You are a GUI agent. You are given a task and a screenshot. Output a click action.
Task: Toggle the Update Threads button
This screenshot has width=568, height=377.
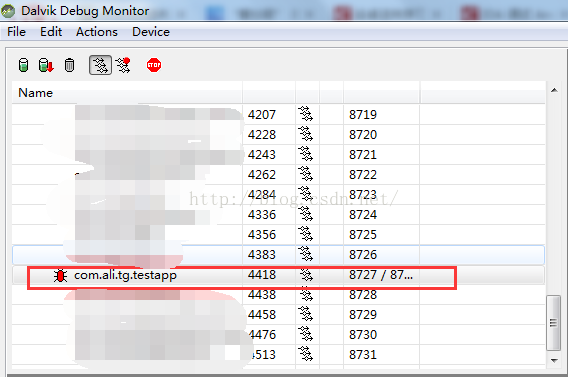tap(100, 65)
